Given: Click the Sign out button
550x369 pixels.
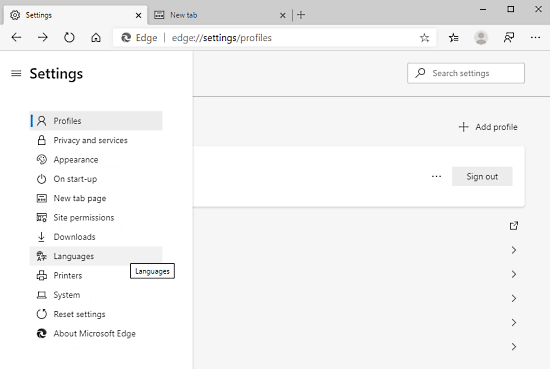Looking at the screenshot, I should pyautogui.click(x=482, y=176).
